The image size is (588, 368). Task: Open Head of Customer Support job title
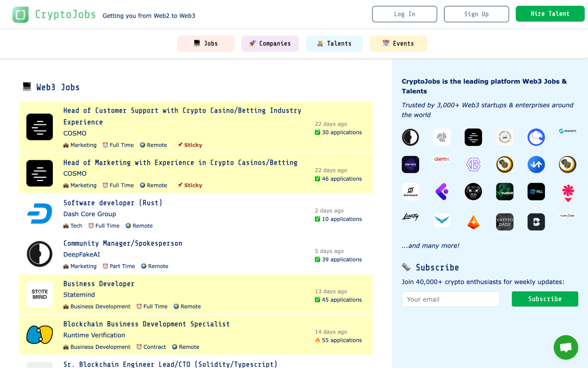tap(182, 116)
